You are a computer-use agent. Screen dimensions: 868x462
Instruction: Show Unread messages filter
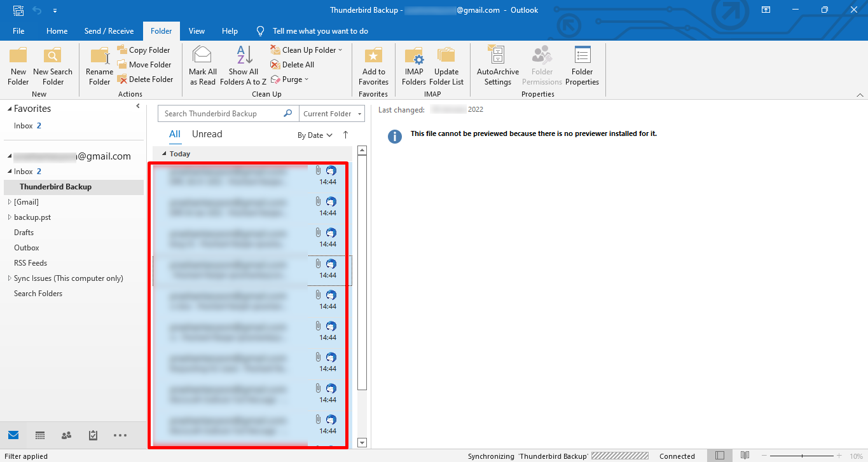(207, 134)
